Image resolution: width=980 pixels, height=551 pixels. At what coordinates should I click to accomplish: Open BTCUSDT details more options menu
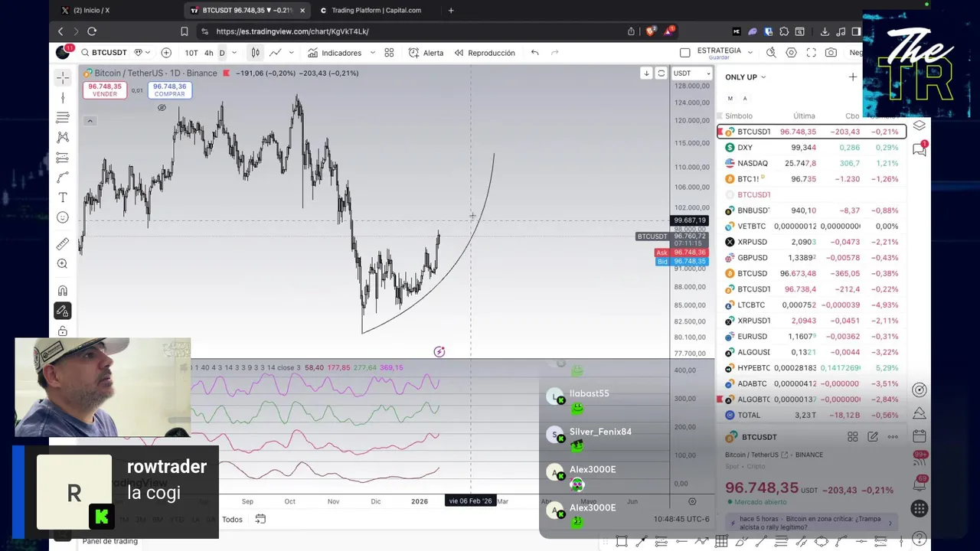pyautogui.click(x=893, y=437)
